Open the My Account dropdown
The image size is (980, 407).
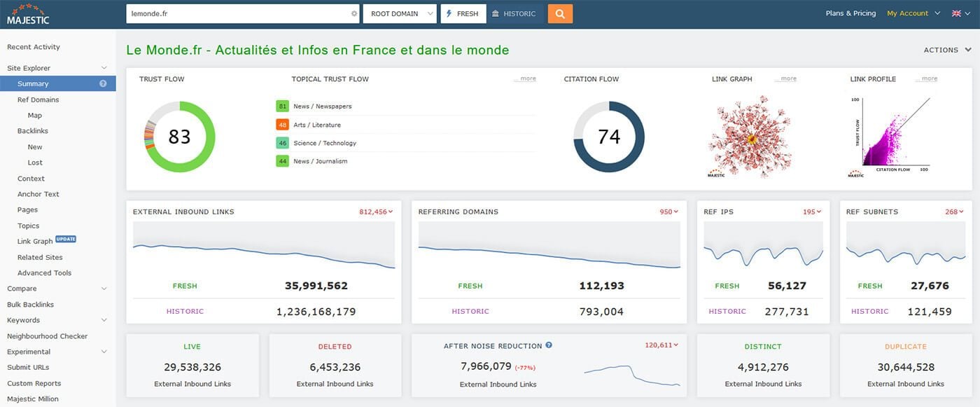[x=913, y=13]
